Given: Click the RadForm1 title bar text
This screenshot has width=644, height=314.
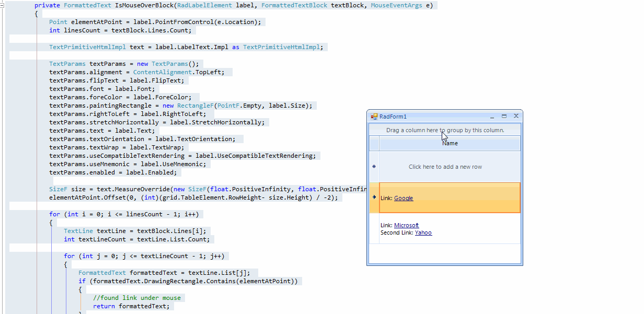Looking at the screenshot, I should [x=393, y=117].
